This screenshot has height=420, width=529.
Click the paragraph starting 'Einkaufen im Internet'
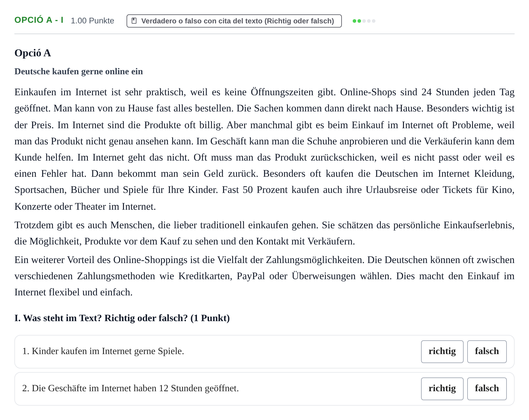(x=264, y=149)
